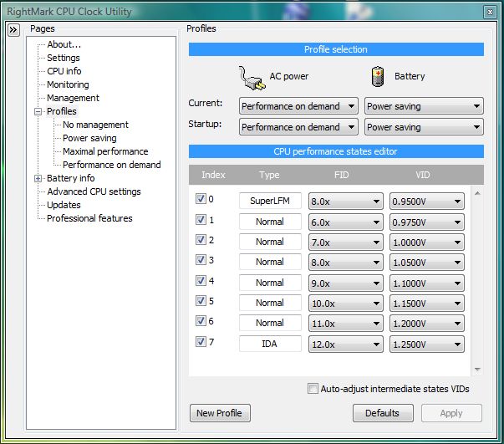Open the 7.0x FID dropdown
The image size is (504, 444).
345,242
